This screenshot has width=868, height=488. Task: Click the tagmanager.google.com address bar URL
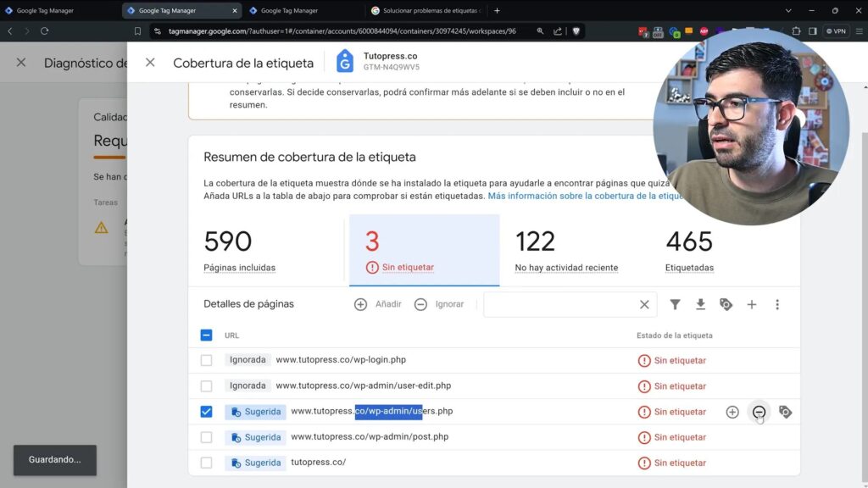[x=342, y=31]
